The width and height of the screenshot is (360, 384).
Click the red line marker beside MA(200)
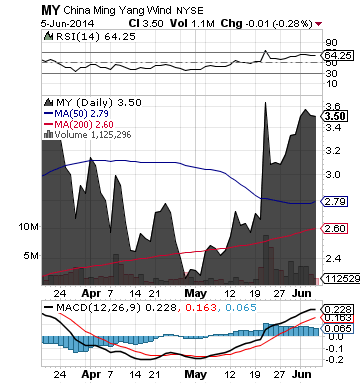click(x=48, y=125)
